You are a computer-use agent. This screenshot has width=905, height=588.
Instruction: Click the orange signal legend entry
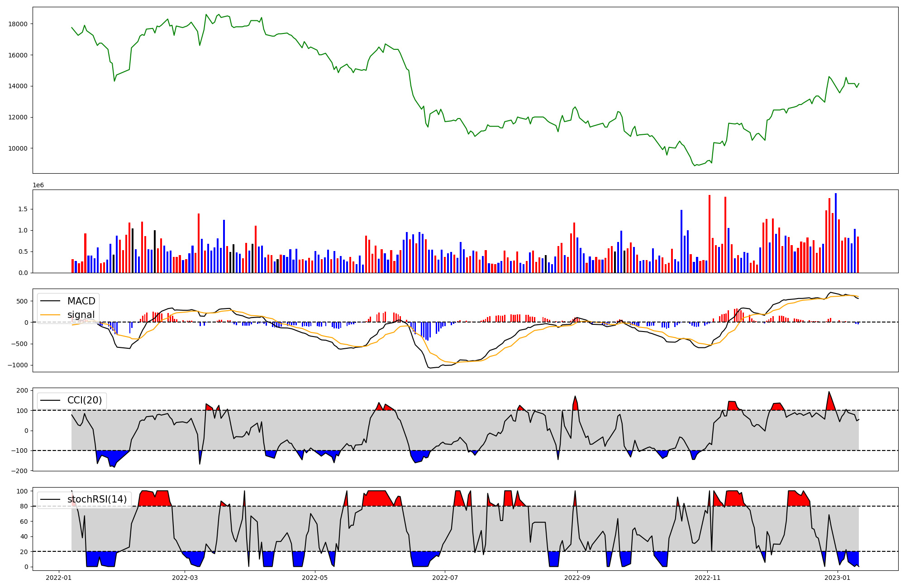tap(81, 315)
